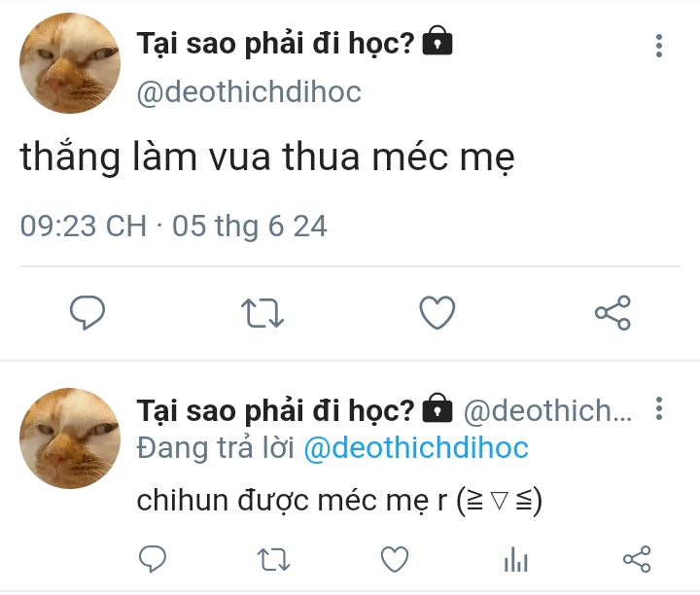The image size is (700, 595).
Task: Open the main tweet's 'Tại sao phải đi học?' name
Action: pyautogui.click(x=275, y=44)
